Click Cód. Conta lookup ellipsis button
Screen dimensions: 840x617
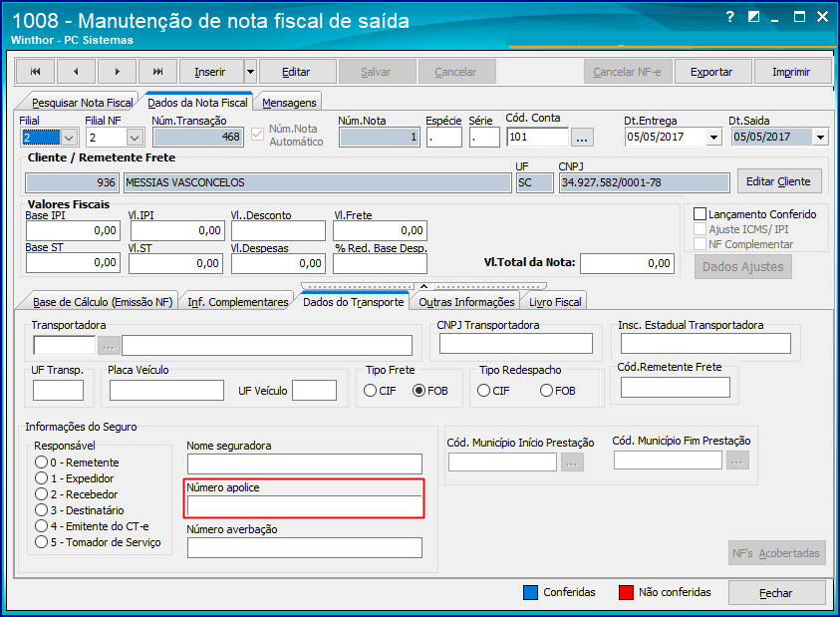[582, 138]
